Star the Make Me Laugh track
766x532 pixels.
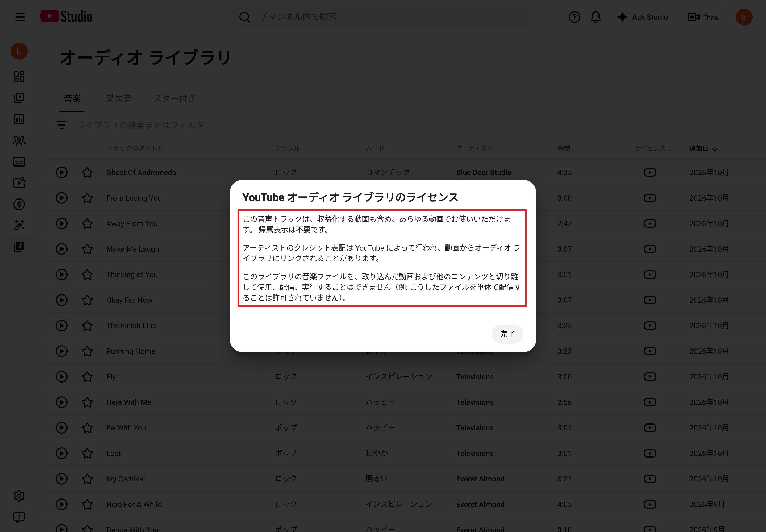87,249
